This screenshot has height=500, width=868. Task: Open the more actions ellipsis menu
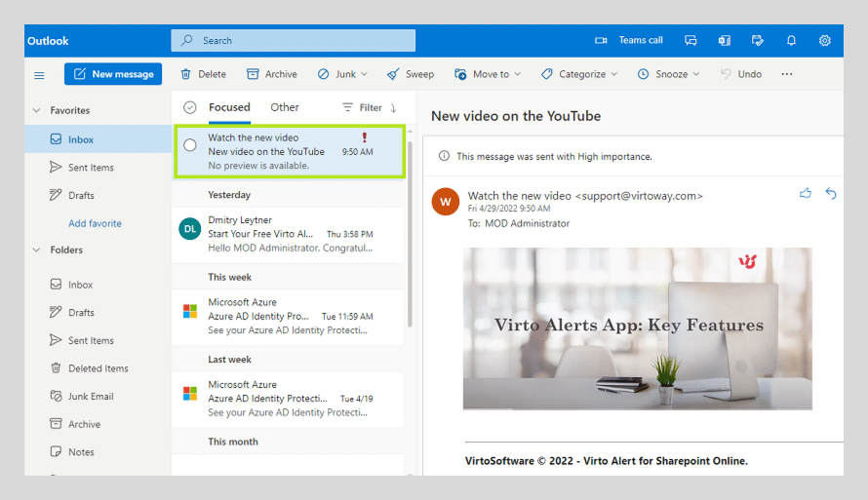(787, 74)
